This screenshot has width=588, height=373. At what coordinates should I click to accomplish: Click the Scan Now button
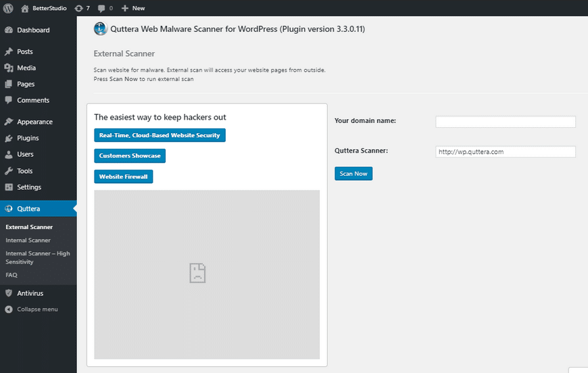coord(353,174)
